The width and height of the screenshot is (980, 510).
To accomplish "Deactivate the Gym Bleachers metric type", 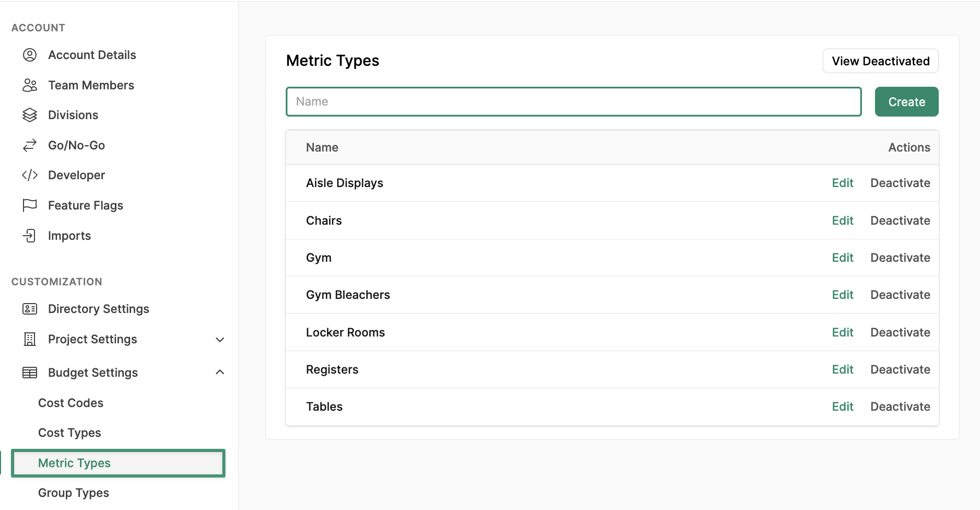I will tap(900, 295).
